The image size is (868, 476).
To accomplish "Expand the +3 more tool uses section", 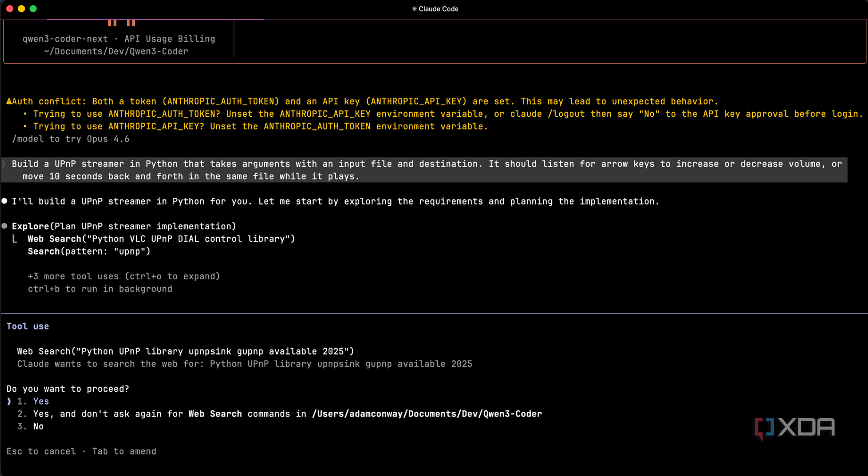I will click(124, 276).
